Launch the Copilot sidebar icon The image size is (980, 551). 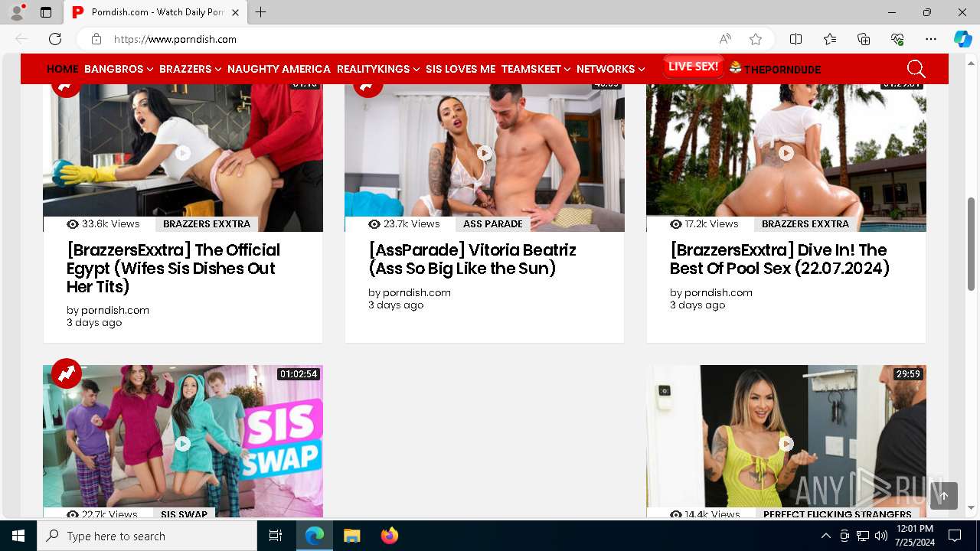(962, 39)
